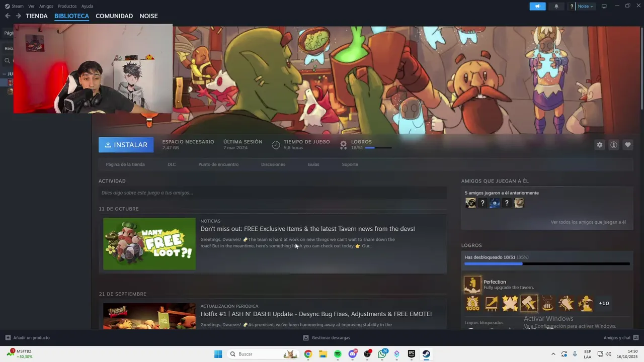This screenshot has height=362, width=644.
Task: Click the header LOGROS progress bar
Action: [378, 148]
